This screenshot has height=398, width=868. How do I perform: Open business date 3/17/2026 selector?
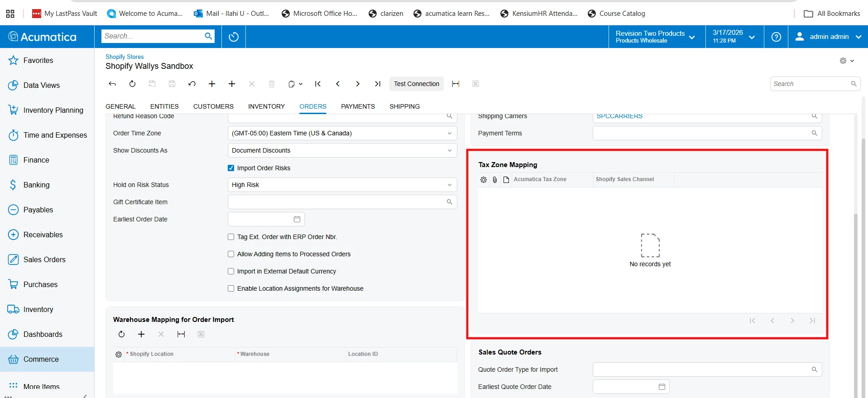coord(734,37)
